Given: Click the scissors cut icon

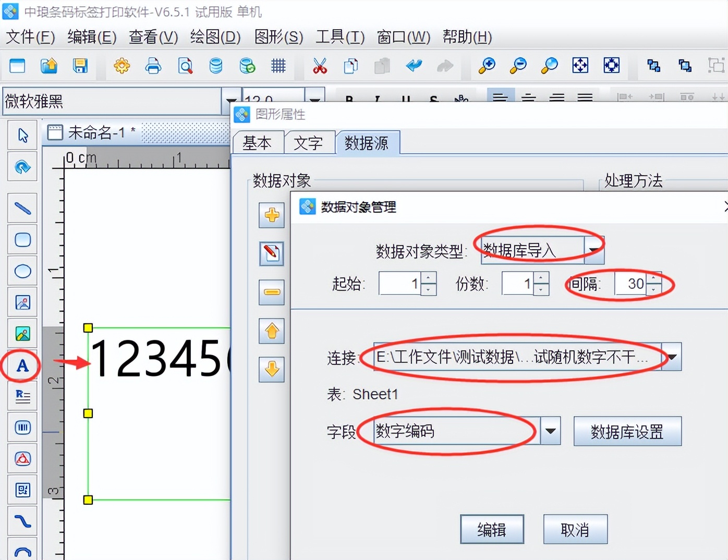Looking at the screenshot, I should pos(320,66).
